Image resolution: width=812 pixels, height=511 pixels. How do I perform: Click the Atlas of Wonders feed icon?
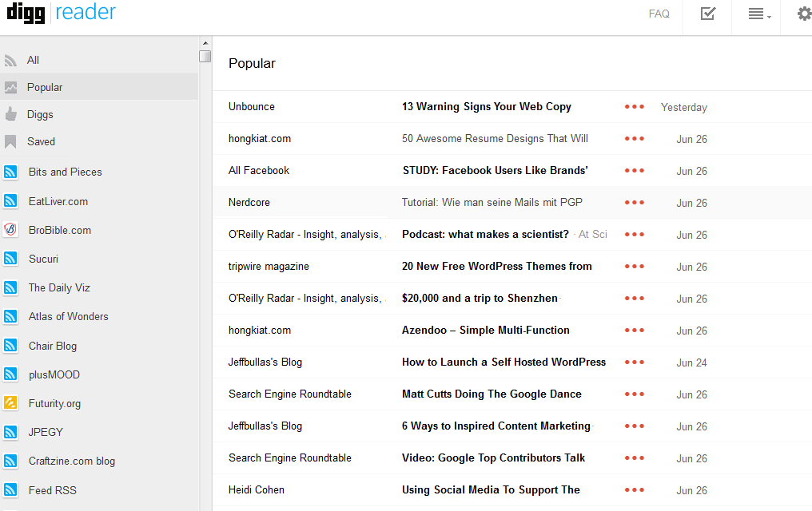pos(10,316)
